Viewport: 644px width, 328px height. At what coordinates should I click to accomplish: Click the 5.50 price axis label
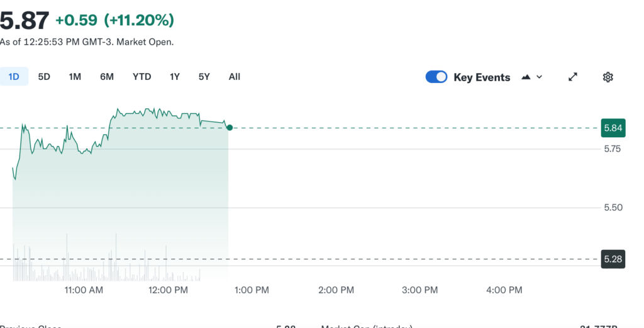pyautogui.click(x=613, y=208)
